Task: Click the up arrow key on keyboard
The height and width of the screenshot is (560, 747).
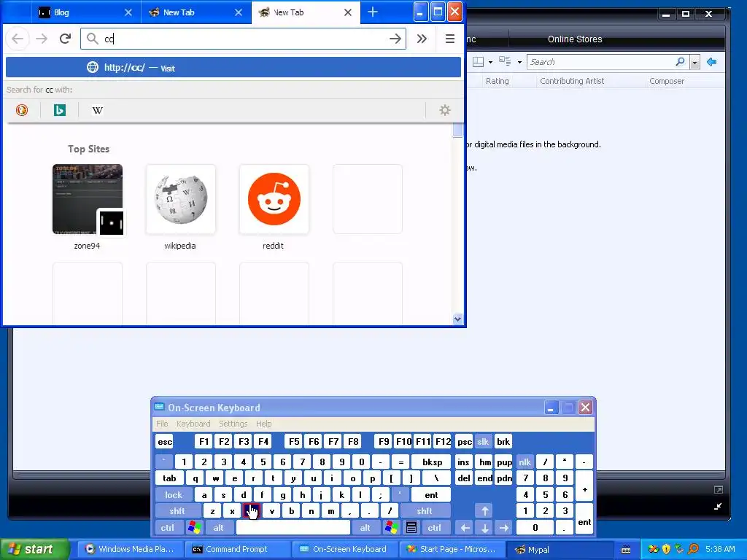Action: 484,511
